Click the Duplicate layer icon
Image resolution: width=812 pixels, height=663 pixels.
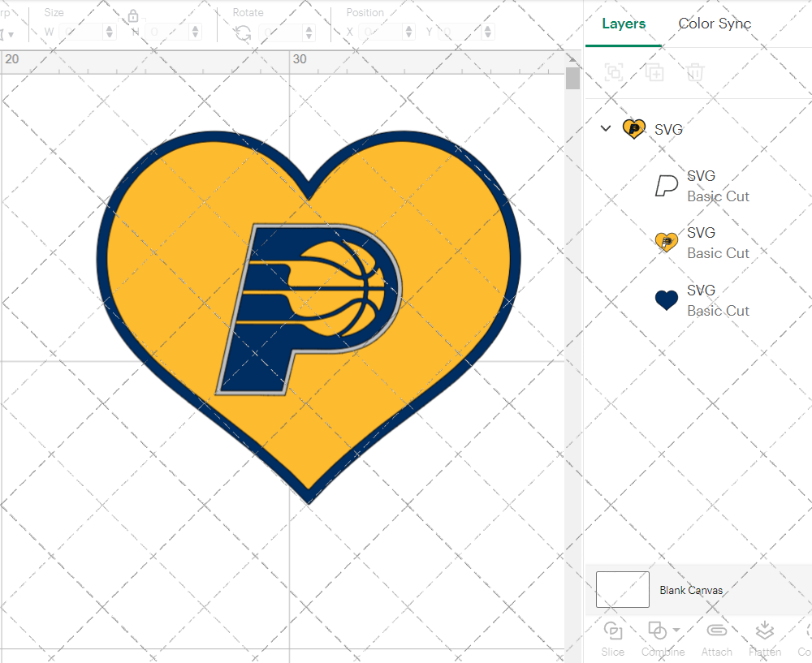pos(654,72)
